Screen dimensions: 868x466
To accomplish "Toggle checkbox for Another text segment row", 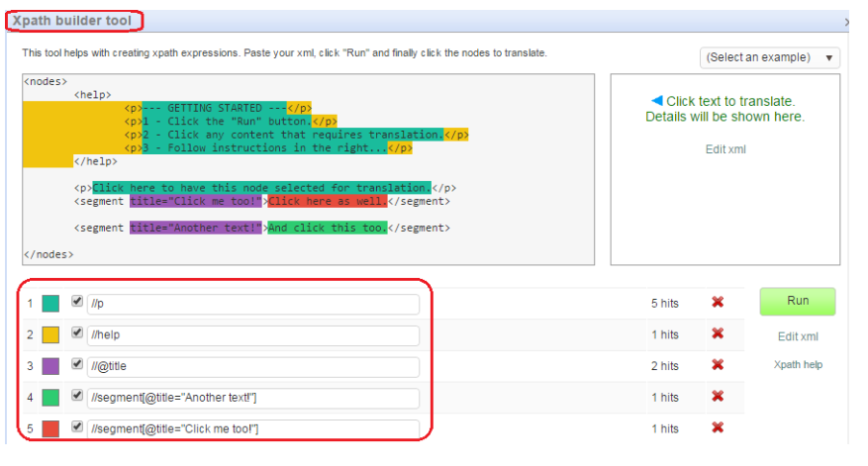I will [x=77, y=396].
